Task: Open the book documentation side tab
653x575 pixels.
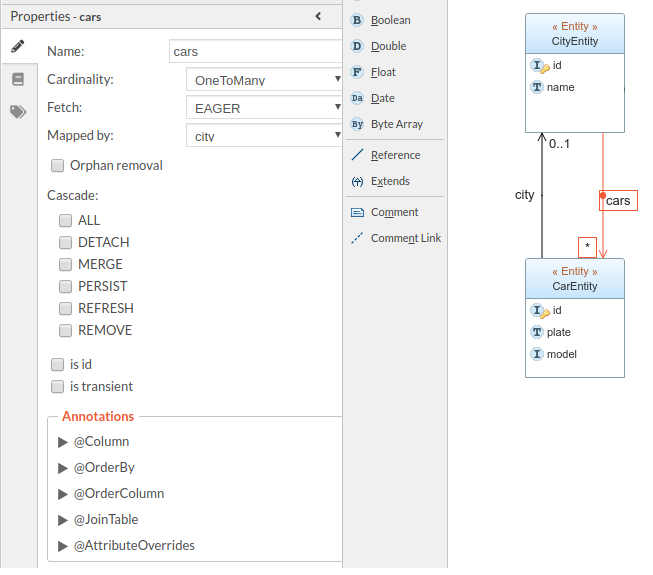Action: tap(18, 79)
